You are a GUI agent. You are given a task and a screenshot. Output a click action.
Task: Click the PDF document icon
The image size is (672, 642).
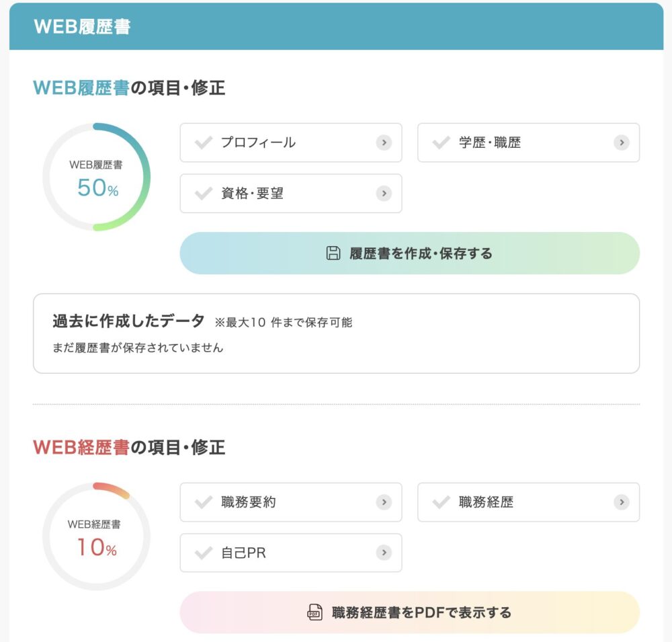[x=315, y=612]
